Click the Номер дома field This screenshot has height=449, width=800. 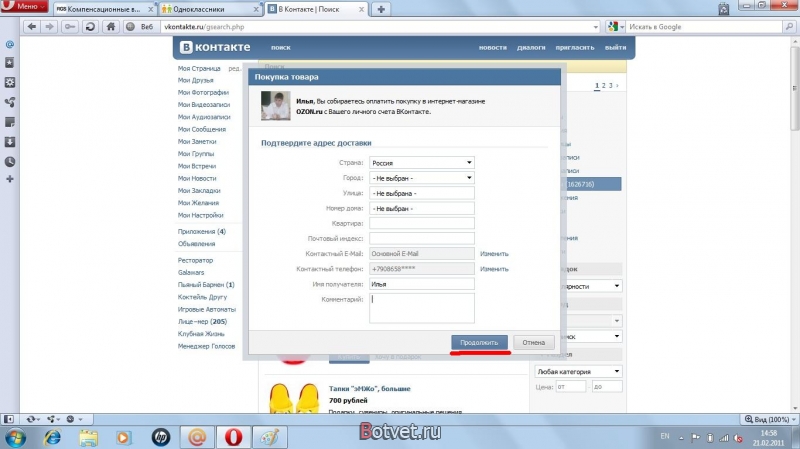(421, 208)
